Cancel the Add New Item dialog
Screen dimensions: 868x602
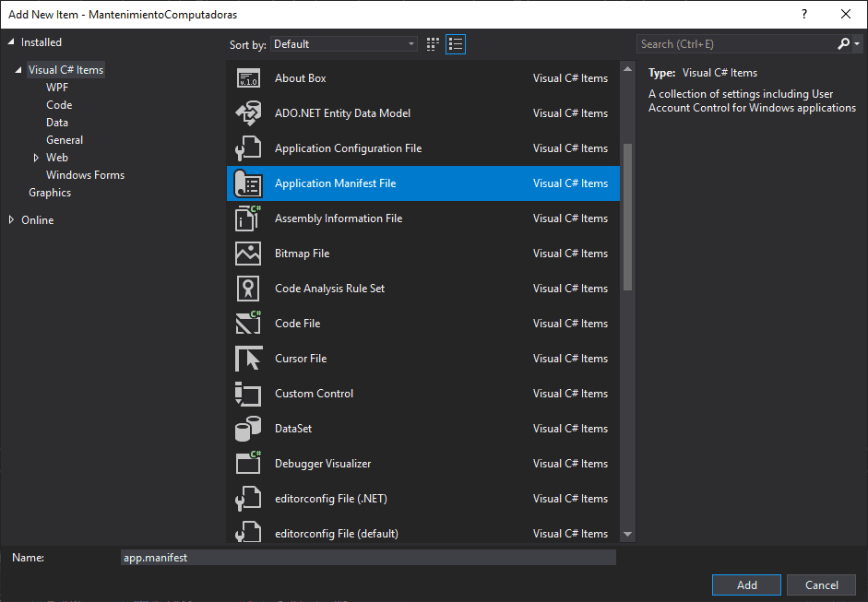(x=820, y=584)
